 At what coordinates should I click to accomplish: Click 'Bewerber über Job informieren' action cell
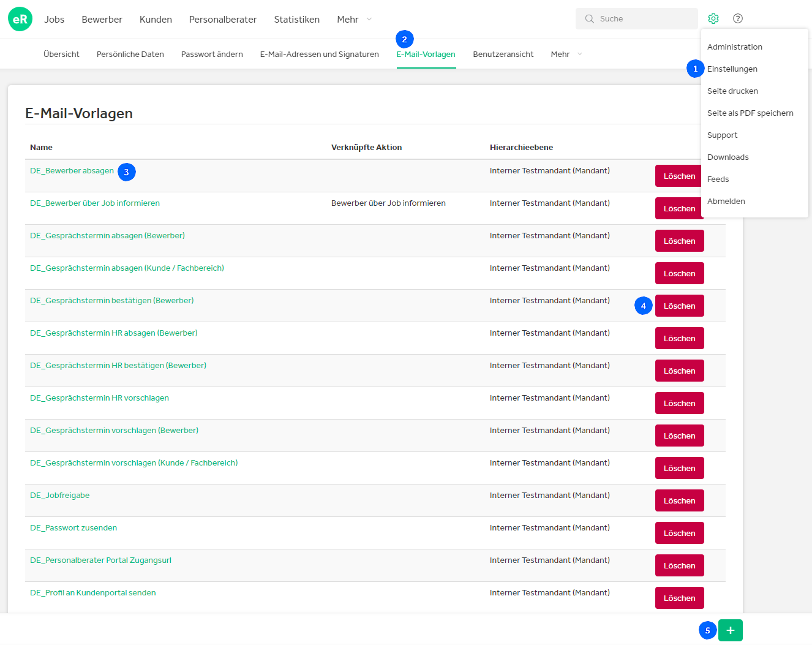click(x=388, y=203)
